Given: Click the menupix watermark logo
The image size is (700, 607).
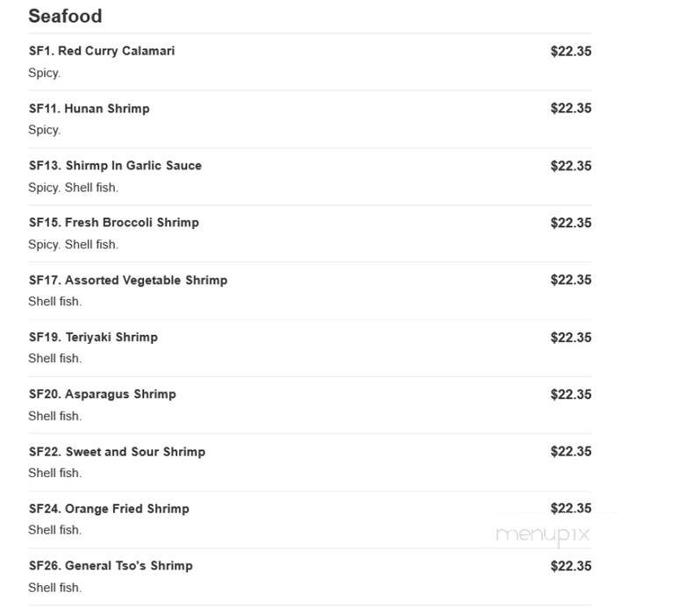Looking at the screenshot, I should click(x=543, y=535).
